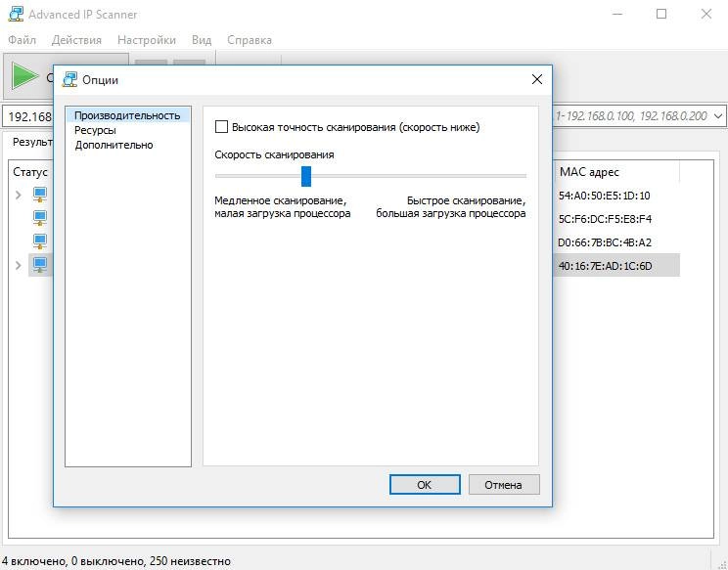
Task: Click computer icon for 5C:F6:DC:F5:E8:F4 row
Action: [x=40, y=218]
